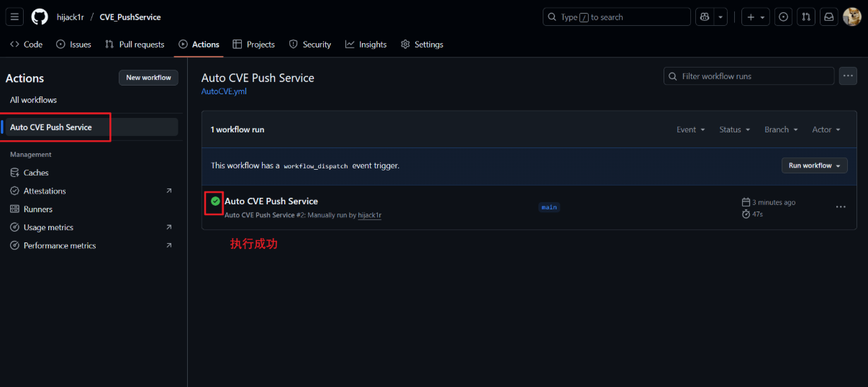Focus the Filter workflow runs field
The width and height of the screenshot is (868, 387).
pos(749,76)
